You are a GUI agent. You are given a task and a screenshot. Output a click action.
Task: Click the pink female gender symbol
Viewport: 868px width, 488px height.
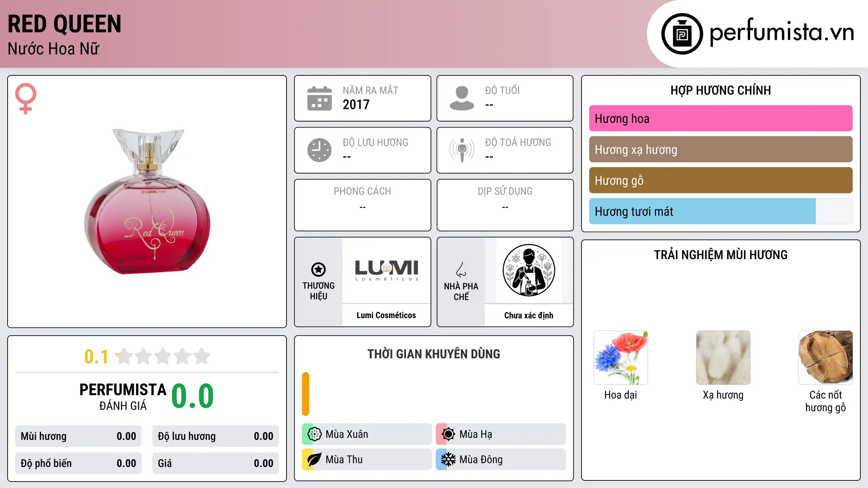click(x=26, y=99)
